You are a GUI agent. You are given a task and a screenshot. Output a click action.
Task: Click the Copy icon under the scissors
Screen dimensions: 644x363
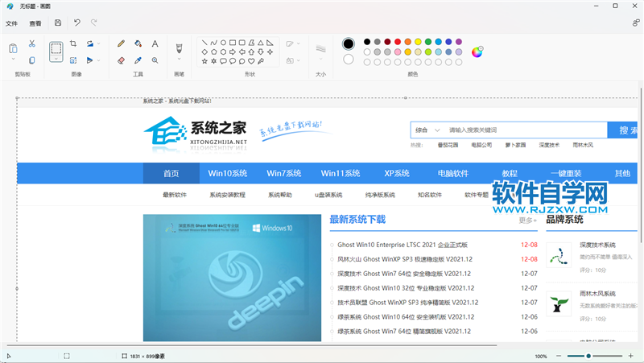[x=32, y=60]
